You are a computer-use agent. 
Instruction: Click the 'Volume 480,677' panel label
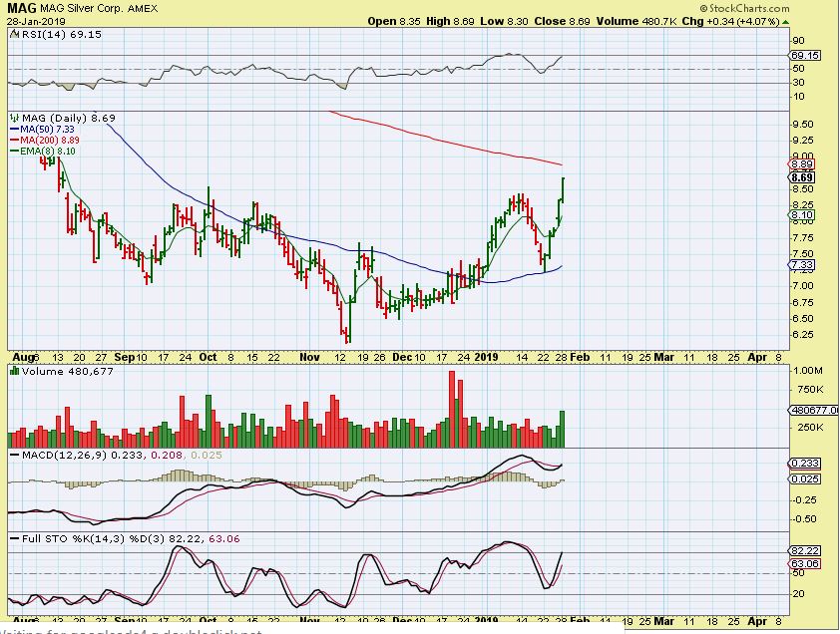[68, 372]
